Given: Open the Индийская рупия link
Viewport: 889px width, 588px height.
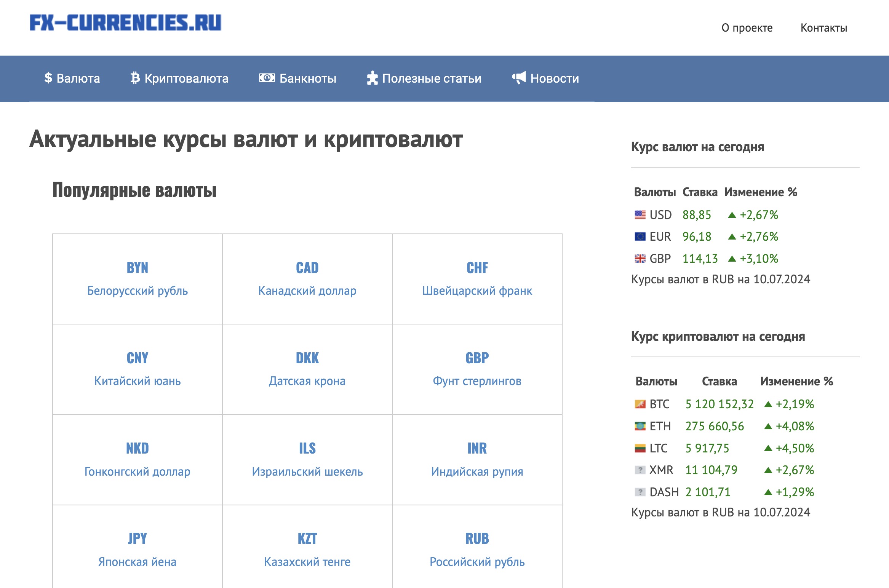Looking at the screenshot, I should [x=477, y=471].
